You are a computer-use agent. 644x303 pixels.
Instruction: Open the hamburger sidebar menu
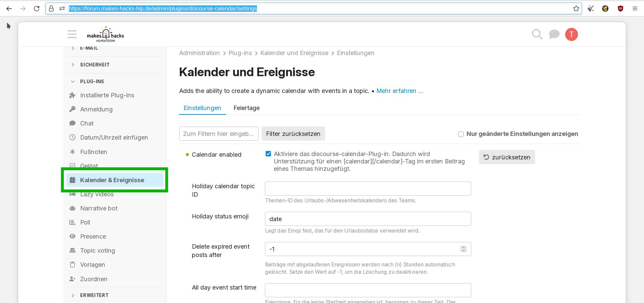72,34
